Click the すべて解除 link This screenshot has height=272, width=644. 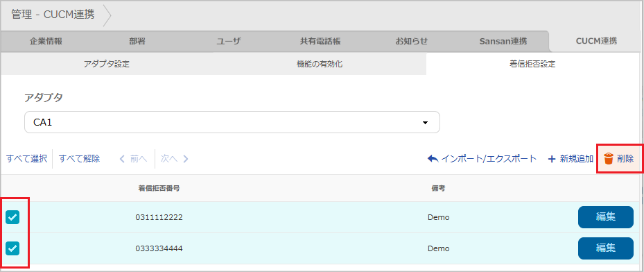[79, 159]
